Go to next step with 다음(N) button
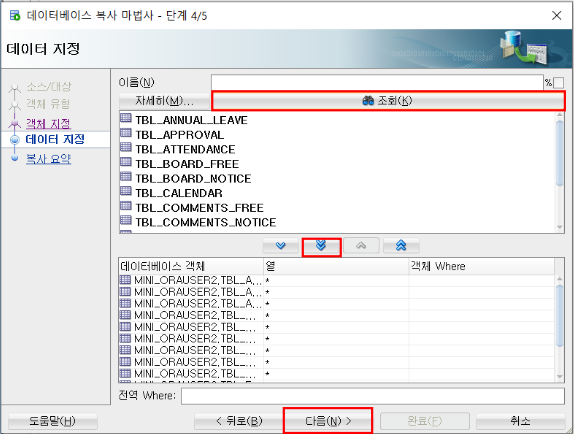Screen dimensions: 574x434 328,421
